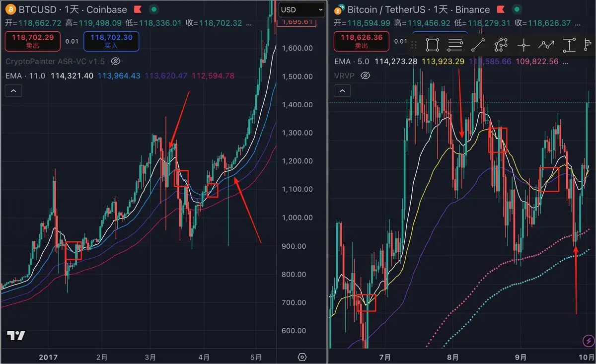The height and width of the screenshot is (364, 596).
Task: Click the 8月 label on Binance time axis
Action: click(x=453, y=357)
